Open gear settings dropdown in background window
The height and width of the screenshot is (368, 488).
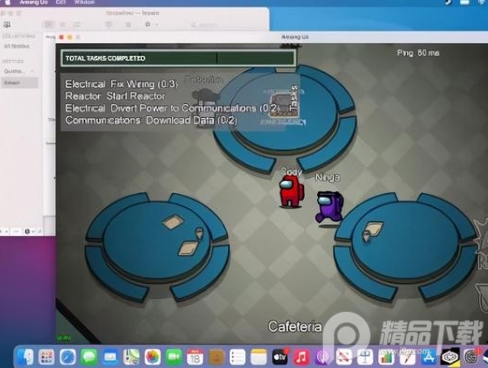pos(151,24)
